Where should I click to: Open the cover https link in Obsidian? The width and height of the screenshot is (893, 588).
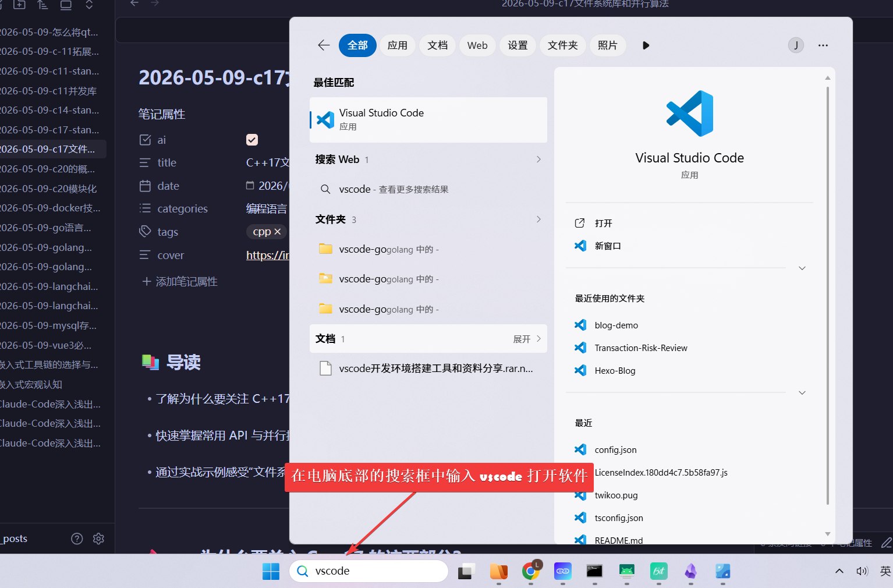pos(267,255)
